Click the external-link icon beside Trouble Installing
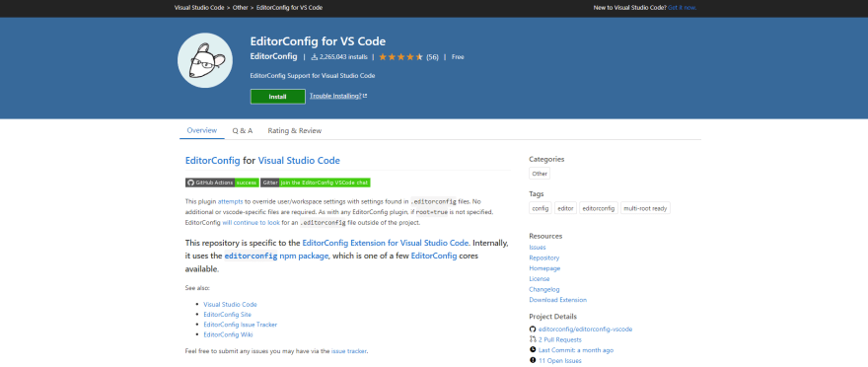Screen dimensions: 868x367 [x=365, y=96]
